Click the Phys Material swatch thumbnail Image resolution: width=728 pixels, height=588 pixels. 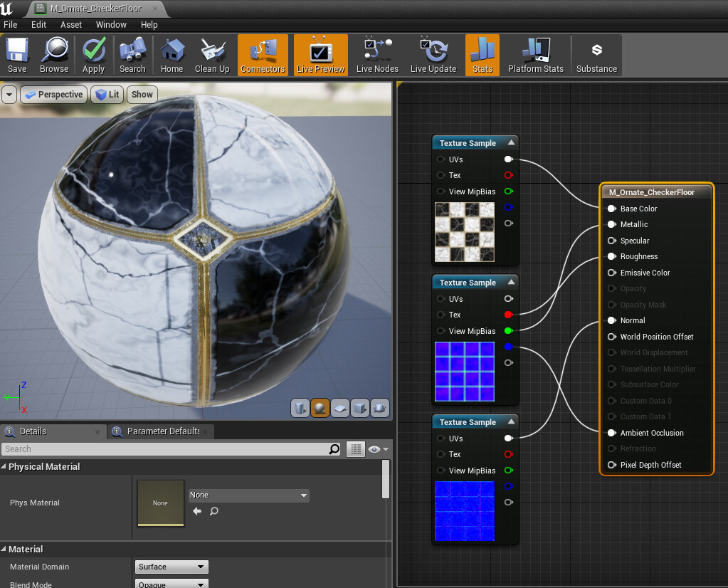click(x=161, y=503)
